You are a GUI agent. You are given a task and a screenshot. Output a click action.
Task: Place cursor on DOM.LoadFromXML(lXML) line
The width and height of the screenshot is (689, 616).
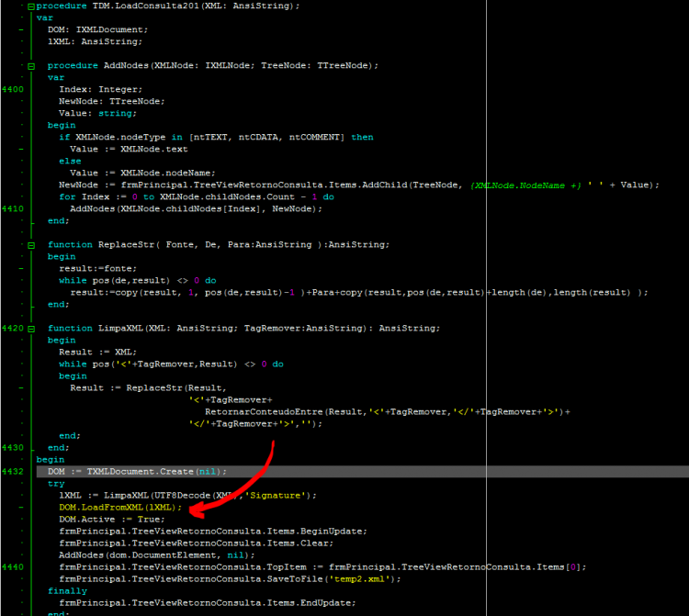120,508
